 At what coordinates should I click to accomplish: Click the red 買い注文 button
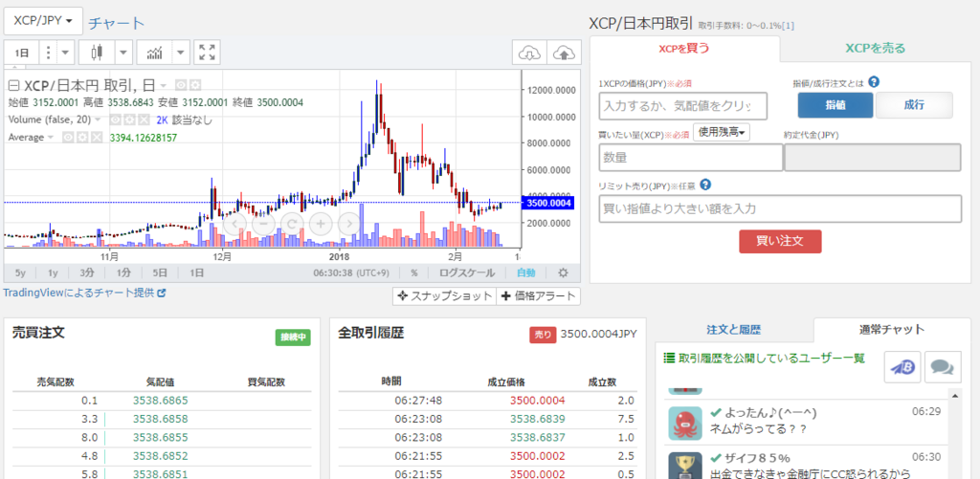(780, 241)
